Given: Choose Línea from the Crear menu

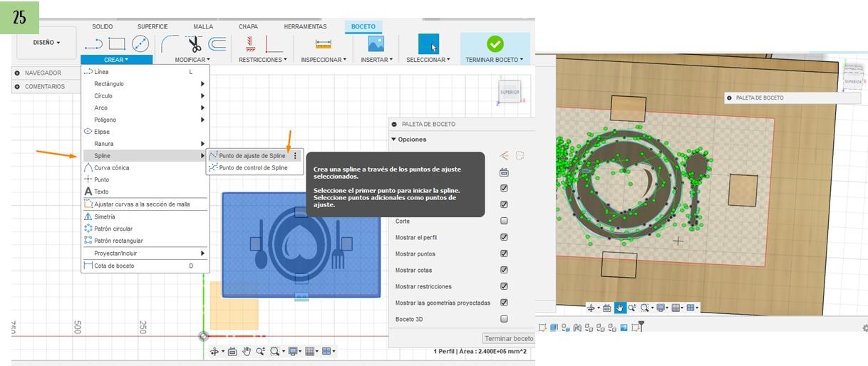Looking at the screenshot, I should (x=145, y=71).
